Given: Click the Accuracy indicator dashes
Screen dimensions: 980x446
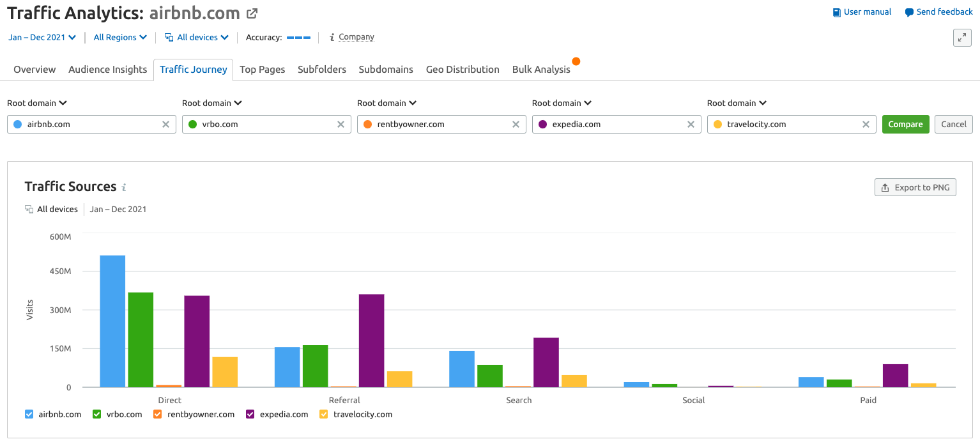Looking at the screenshot, I should click(298, 38).
